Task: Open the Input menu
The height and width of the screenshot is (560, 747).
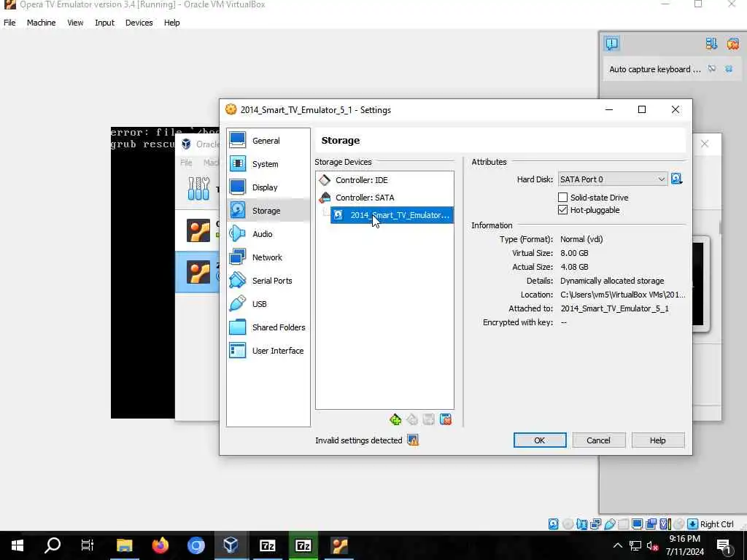Action: click(104, 23)
